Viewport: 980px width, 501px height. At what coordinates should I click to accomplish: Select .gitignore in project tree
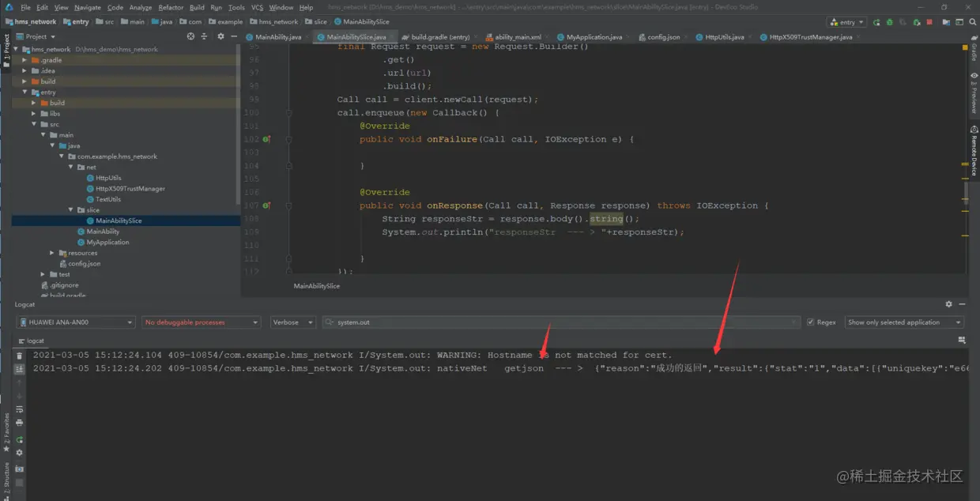point(64,285)
